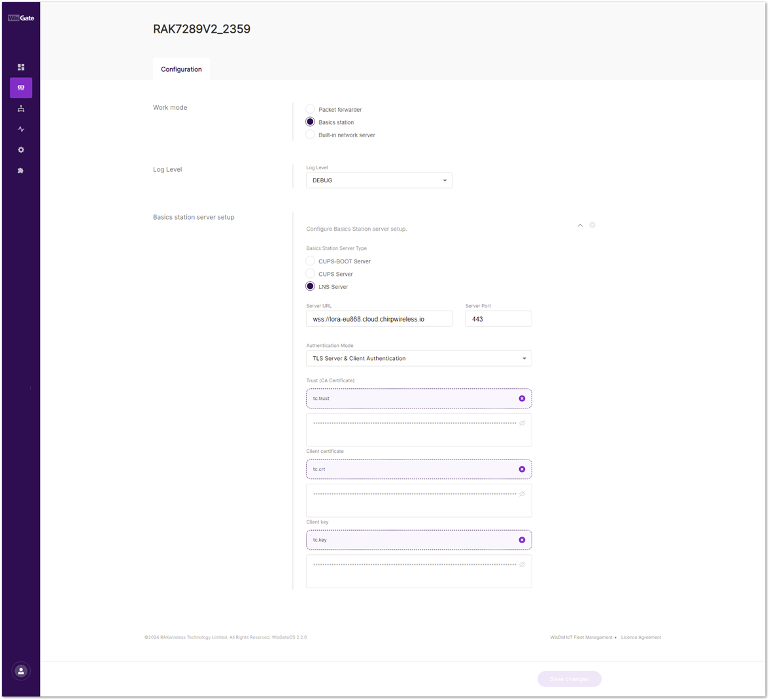Remove the tc.crt client certificate file
Screen dimensions: 769x700
tap(522, 469)
